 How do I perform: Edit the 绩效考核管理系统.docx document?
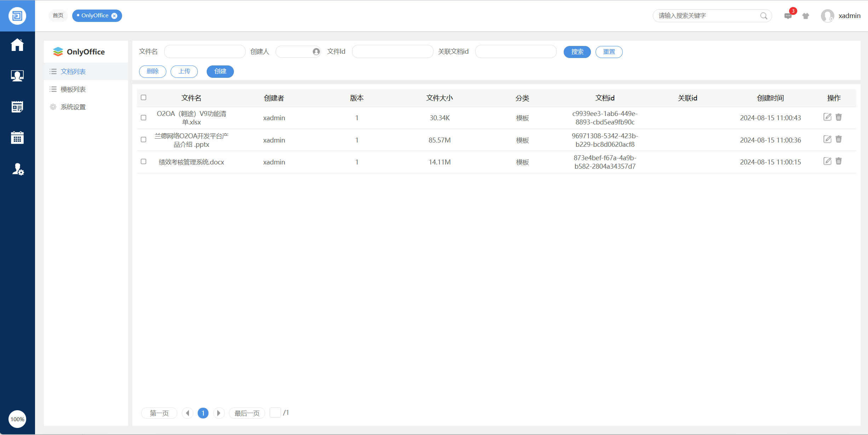tap(827, 161)
